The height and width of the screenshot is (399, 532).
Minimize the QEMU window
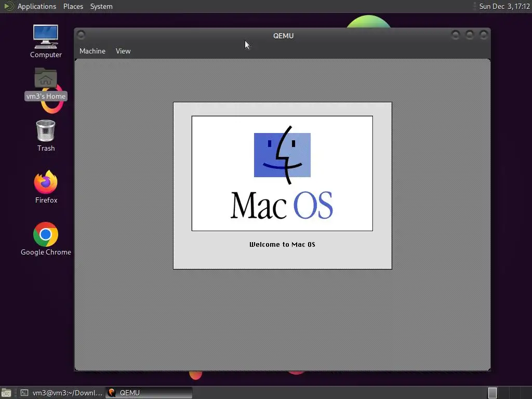455,35
